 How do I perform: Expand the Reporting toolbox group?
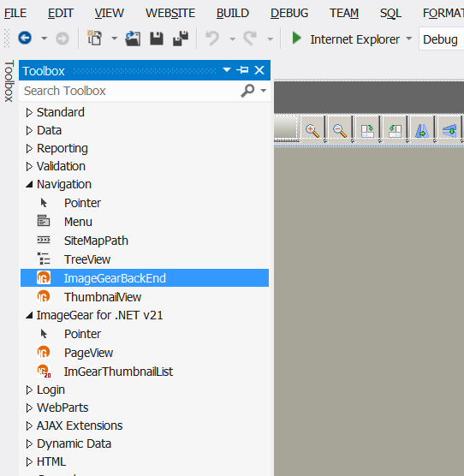click(29, 148)
